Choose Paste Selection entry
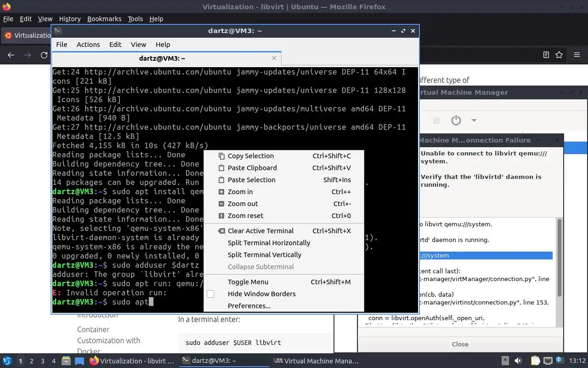This screenshot has width=588, height=368. click(x=283, y=180)
